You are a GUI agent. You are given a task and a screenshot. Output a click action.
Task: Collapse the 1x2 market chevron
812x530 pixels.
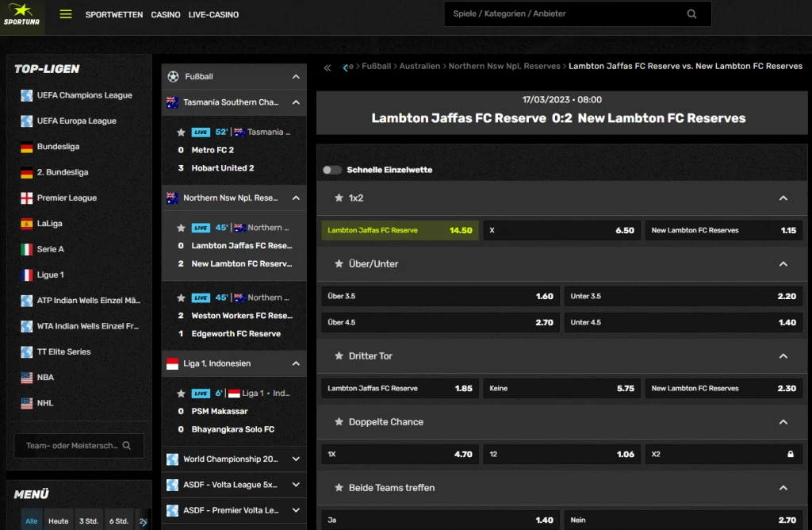783,198
